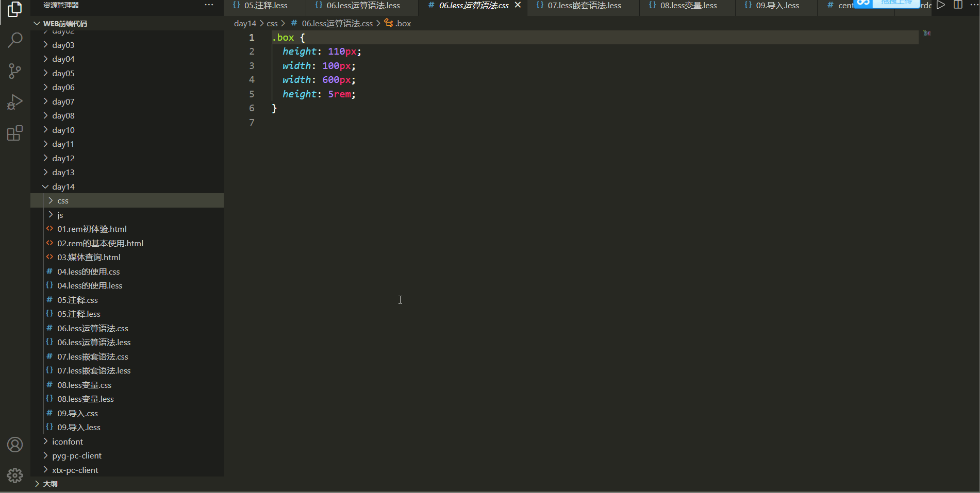
Task: Switch to the 07.less嵌套语法.less tab
Action: click(584, 5)
